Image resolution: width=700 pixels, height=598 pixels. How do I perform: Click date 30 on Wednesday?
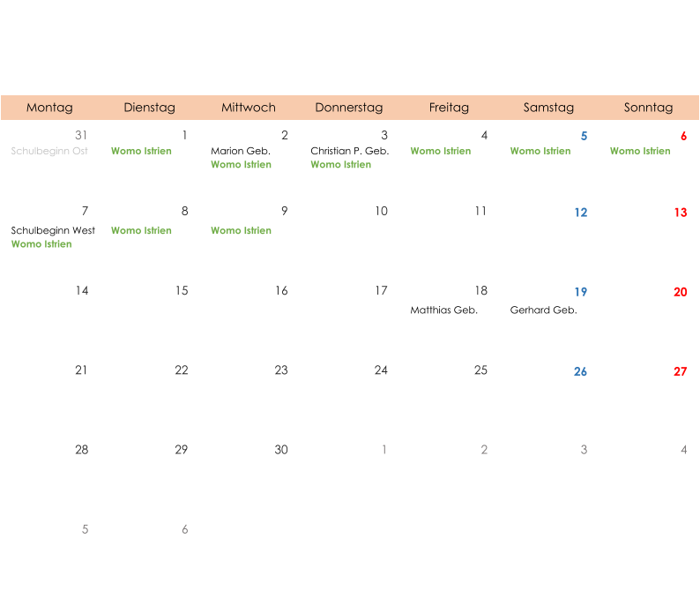[x=280, y=450]
